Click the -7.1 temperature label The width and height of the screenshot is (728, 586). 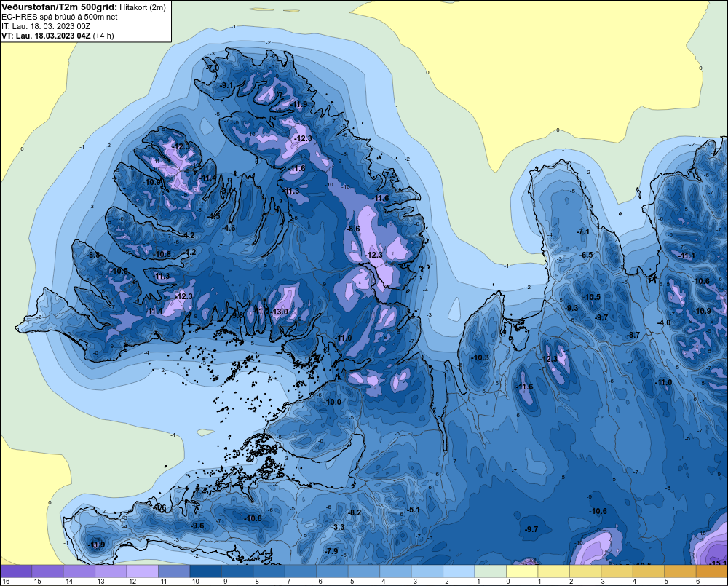pyautogui.click(x=582, y=231)
